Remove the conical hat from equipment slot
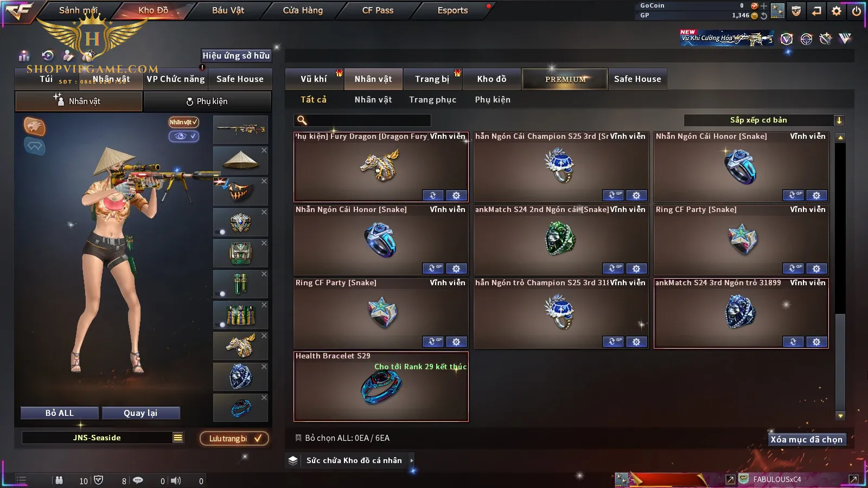 click(264, 150)
